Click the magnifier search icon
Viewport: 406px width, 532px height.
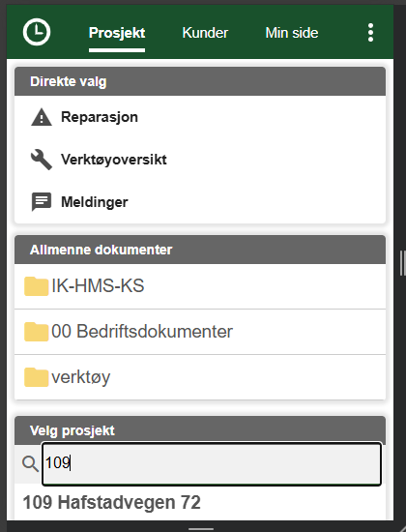pos(30,463)
